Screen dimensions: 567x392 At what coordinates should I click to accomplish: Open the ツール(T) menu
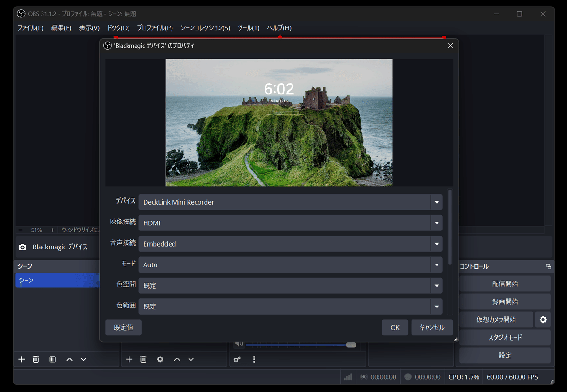click(x=248, y=28)
